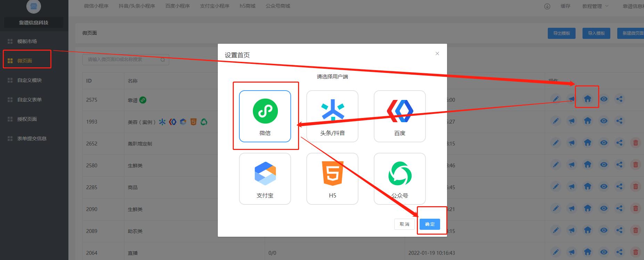644x260 pixels.
Task: Open 微页面 in the sidebar
Action: tap(34, 61)
